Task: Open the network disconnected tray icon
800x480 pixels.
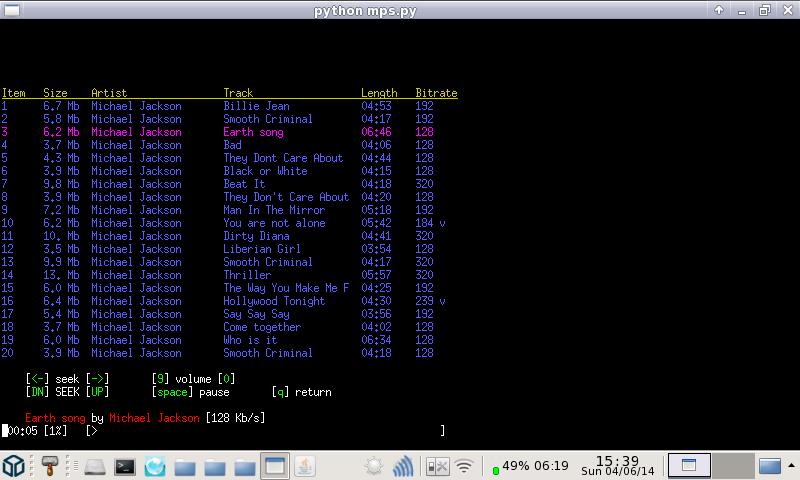Action: (437, 466)
